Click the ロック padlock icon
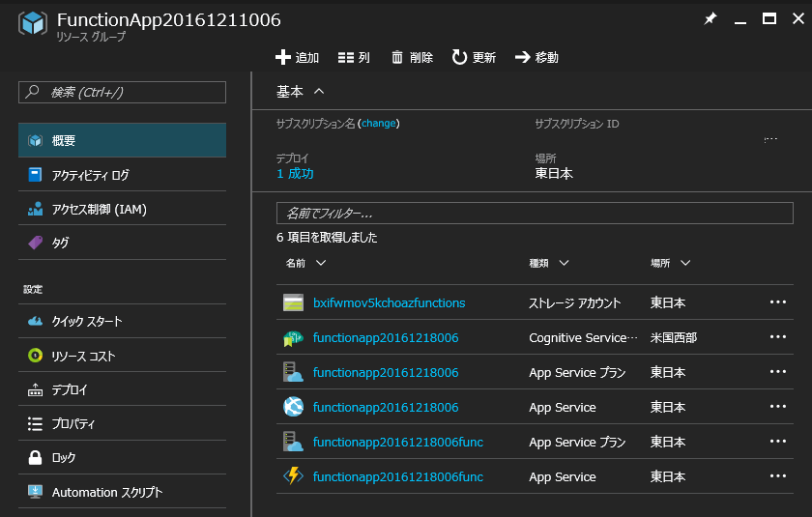Viewport: 812px width, 517px height. tap(35, 457)
